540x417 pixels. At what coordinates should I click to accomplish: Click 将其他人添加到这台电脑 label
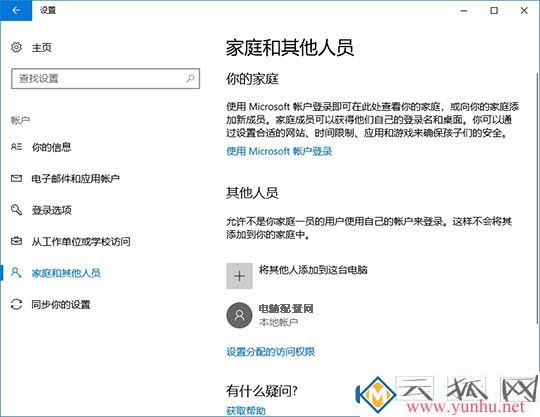pos(313,269)
